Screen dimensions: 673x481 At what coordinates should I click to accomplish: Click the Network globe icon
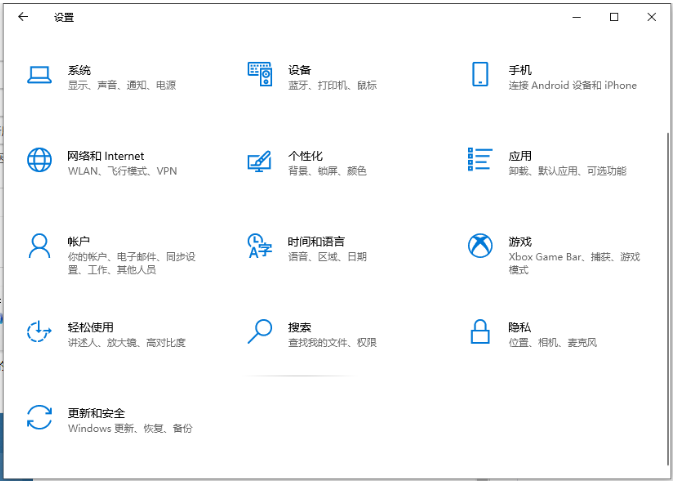[39, 160]
